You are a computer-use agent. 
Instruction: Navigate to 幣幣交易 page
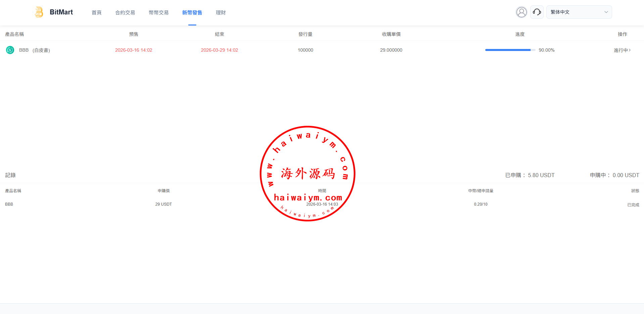click(159, 12)
